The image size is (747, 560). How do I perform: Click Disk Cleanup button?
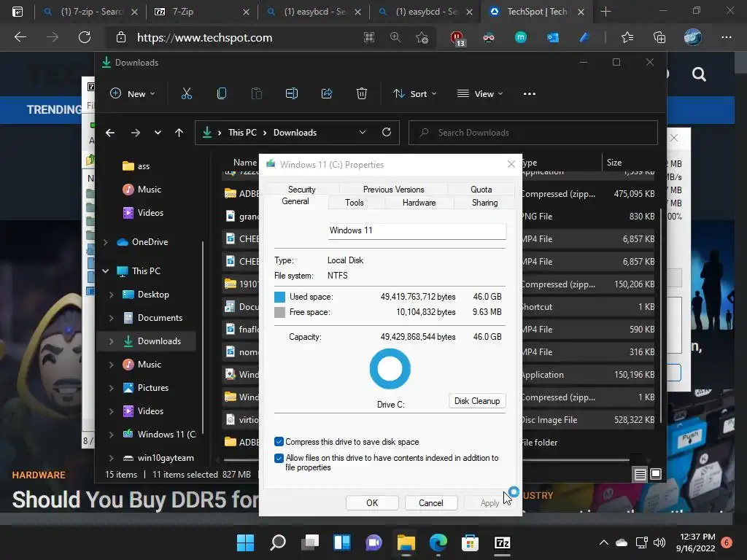tap(477, 401)
